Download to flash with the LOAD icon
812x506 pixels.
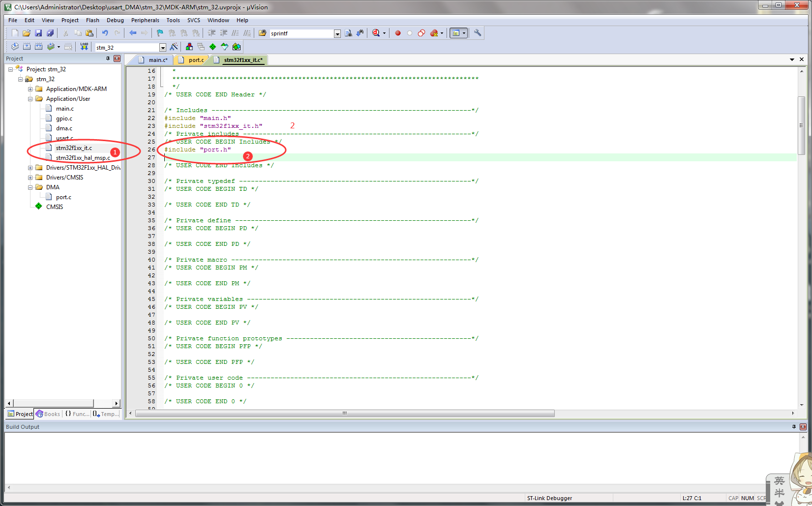(84, 47)
